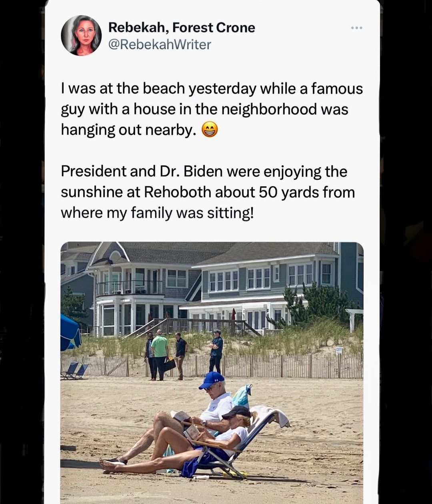This screenshot has width=432, height=504.
Task: Click the blue baseball cap in the photo
Action: tap(211, 380)
